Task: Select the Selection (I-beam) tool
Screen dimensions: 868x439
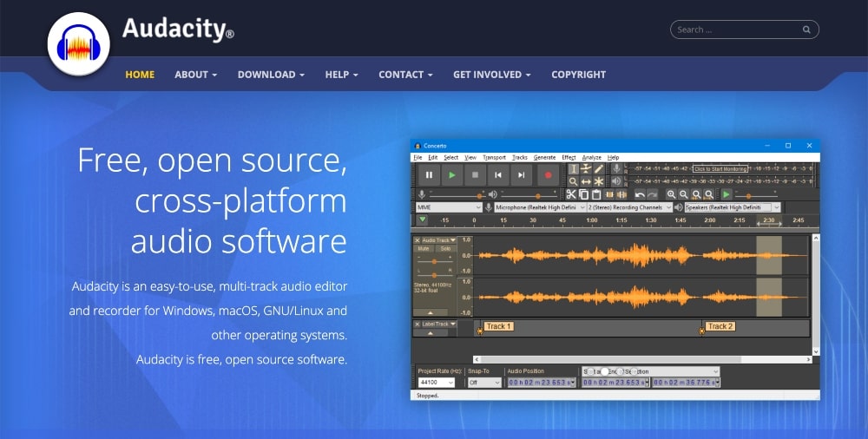Action: (x=574, y=169)
